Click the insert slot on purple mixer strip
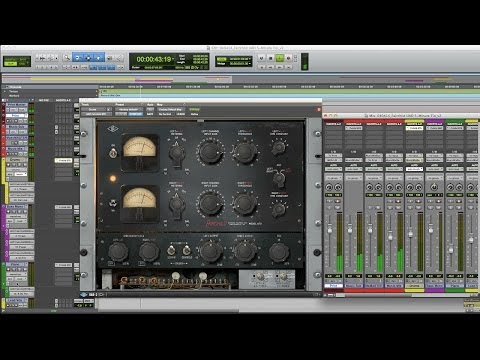The width and height of the screenshot is (480, 360). [434, 128]
